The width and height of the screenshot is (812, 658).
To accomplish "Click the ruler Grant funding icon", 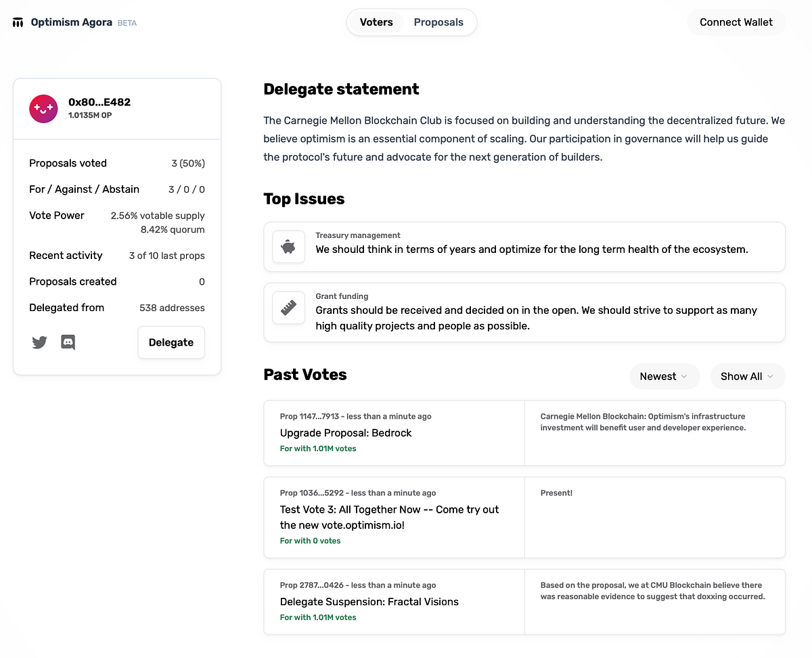I will point(289,308).
